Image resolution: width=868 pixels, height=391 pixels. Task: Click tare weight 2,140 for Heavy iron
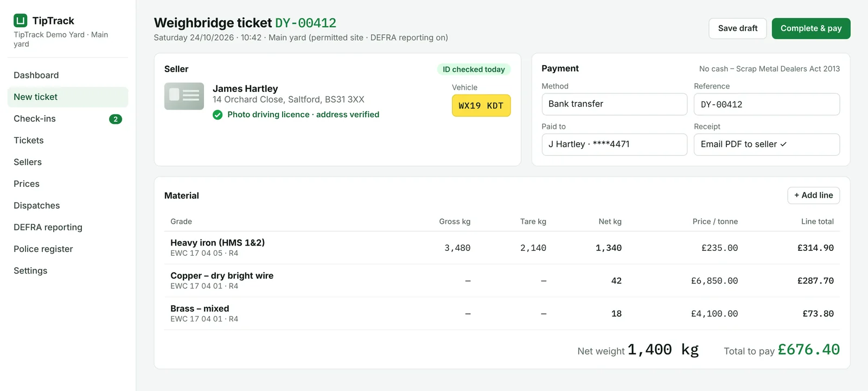[533, 248]
